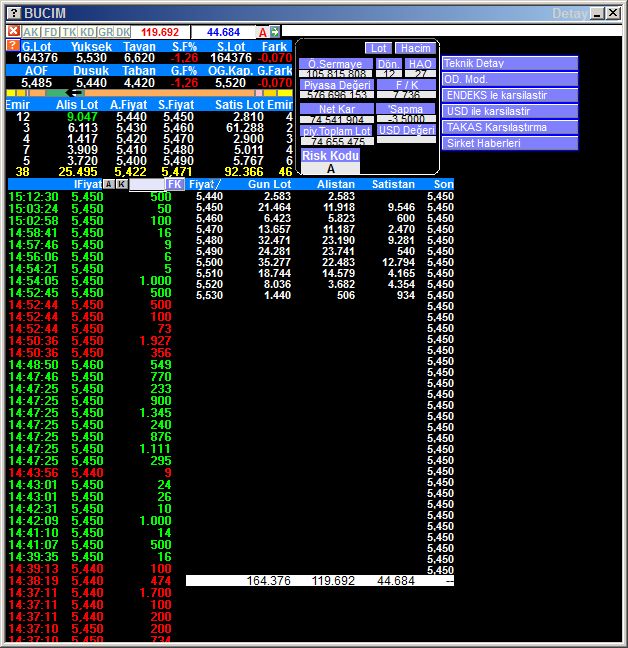
Task: Click the Ö.Sermaye label
Action: pyautogui.click(x=335, y=64)
